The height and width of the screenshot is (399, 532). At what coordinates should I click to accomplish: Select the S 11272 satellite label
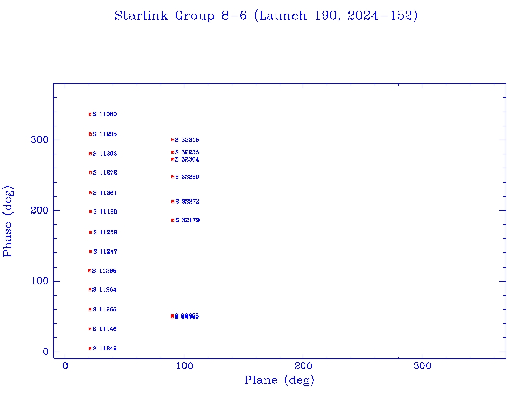point(105,172)
